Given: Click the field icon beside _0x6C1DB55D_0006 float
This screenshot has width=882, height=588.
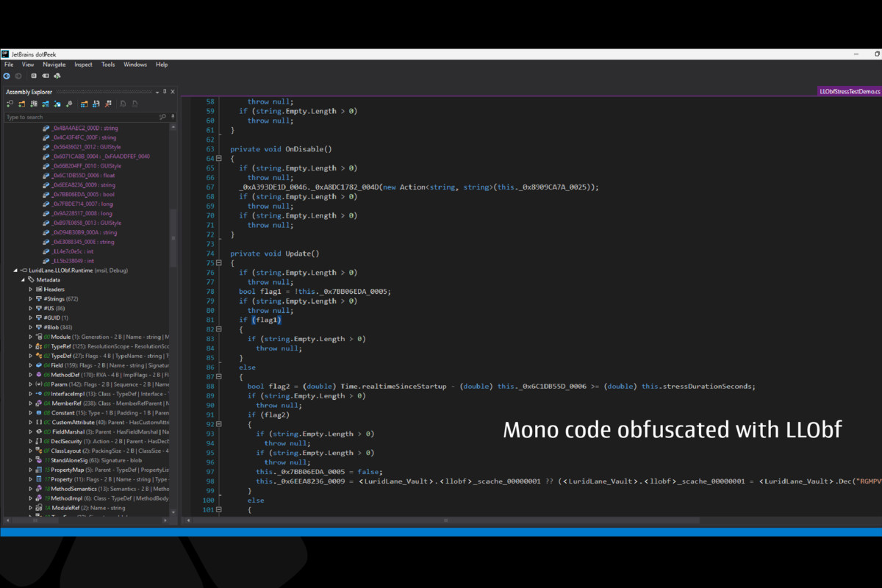Looking at the screenshot, I should 46,176.
